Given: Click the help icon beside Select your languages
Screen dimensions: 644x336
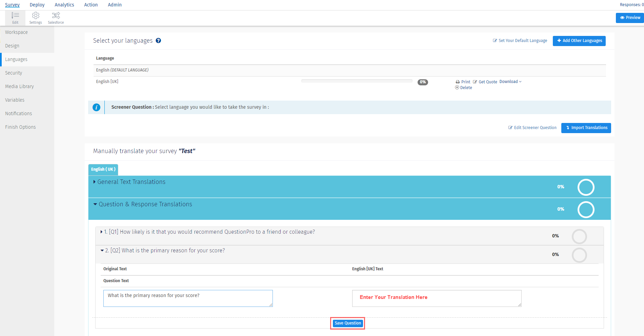Looking at the screenshot, I should coord(158,40).
